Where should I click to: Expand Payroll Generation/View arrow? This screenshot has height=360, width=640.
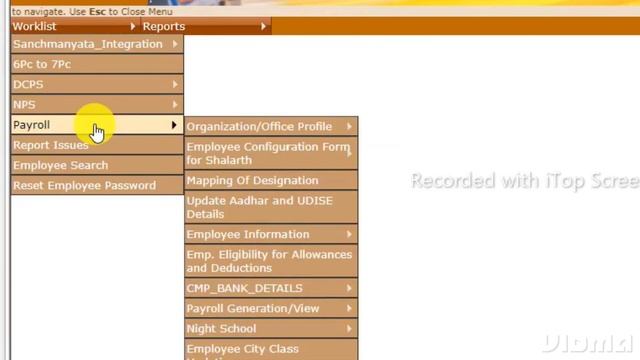point(349,308)
